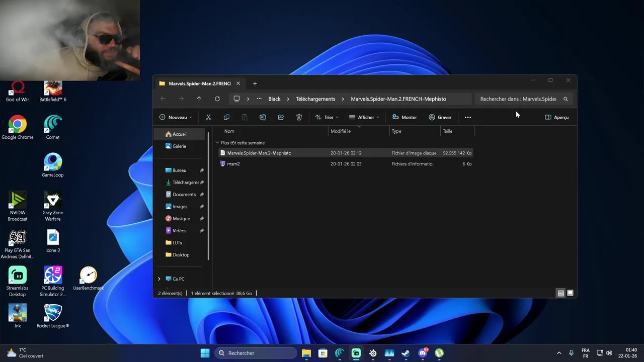
Task: Open Steam from the taskbar
Action: (x=406, y=353)
